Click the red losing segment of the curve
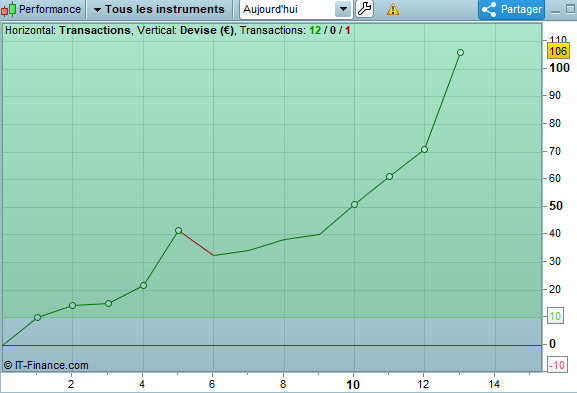This screenshot has height=393, width=577. (x=197, y=244)
